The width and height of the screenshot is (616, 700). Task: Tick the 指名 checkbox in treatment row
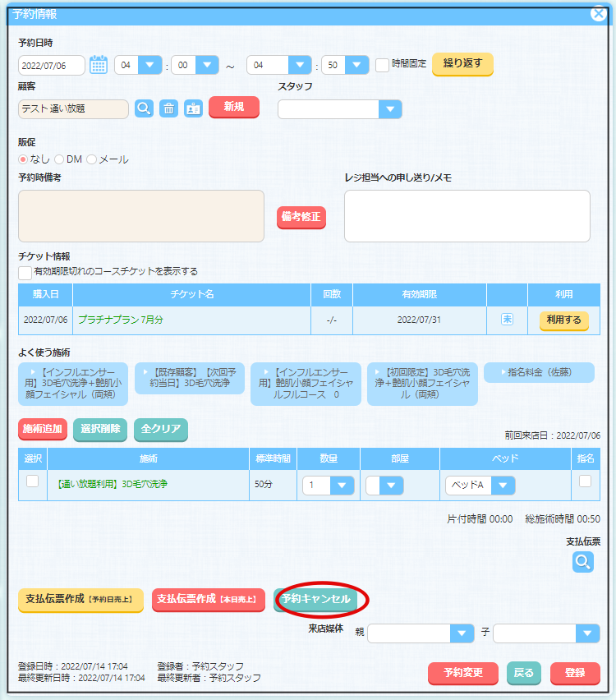(x=585, y=482)
